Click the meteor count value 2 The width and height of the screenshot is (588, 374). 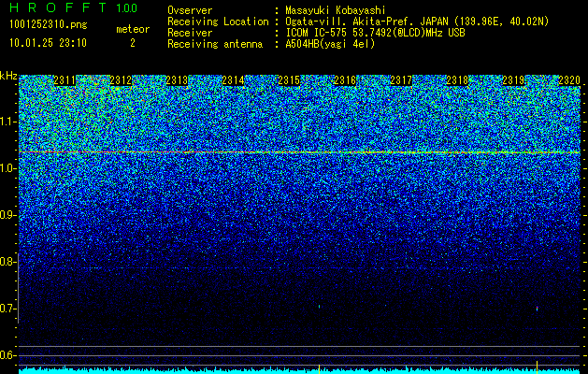[x=133, y=43]
